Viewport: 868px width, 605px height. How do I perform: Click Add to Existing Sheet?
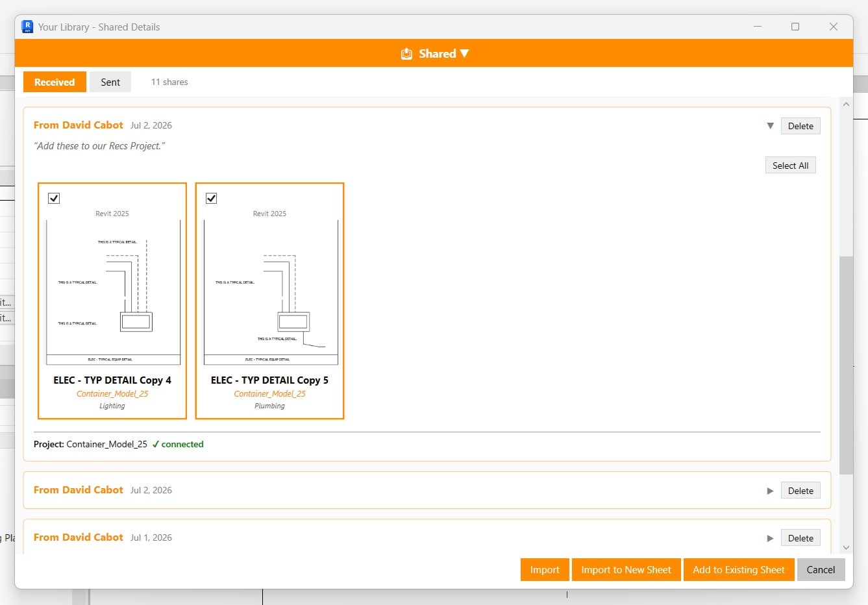(739, 570)
